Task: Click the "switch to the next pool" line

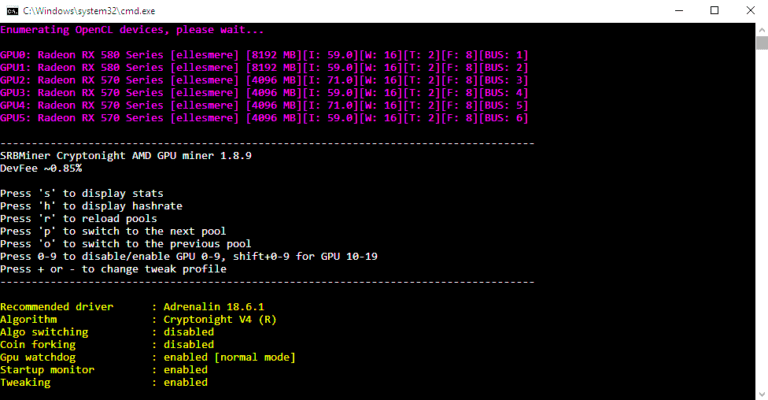Action: click(x=113, y=231)
